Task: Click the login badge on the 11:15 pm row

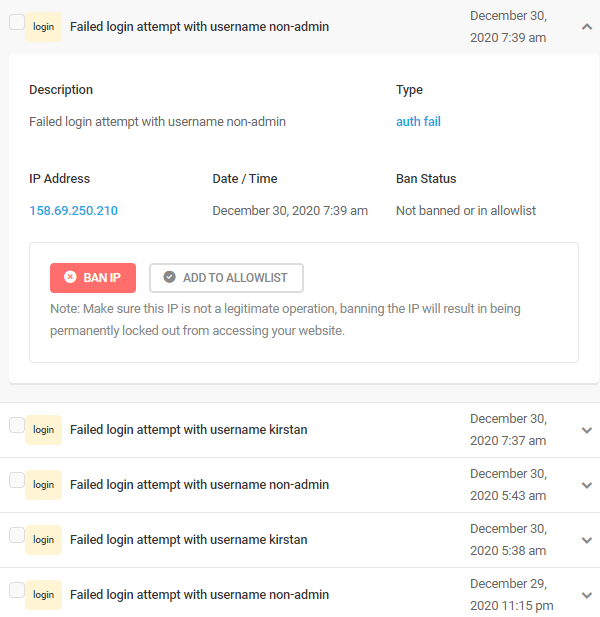Action: click(43, 595)
